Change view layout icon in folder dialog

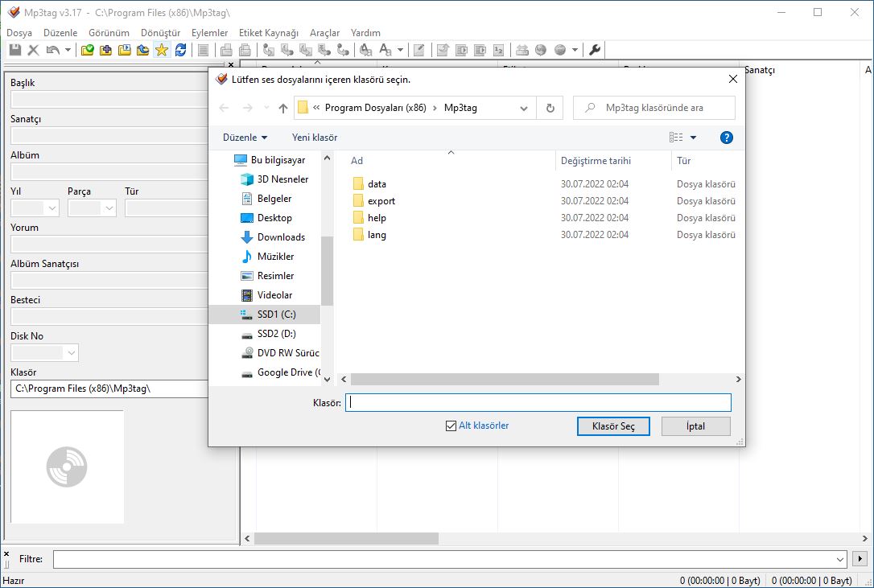click(x=676, y=137)
